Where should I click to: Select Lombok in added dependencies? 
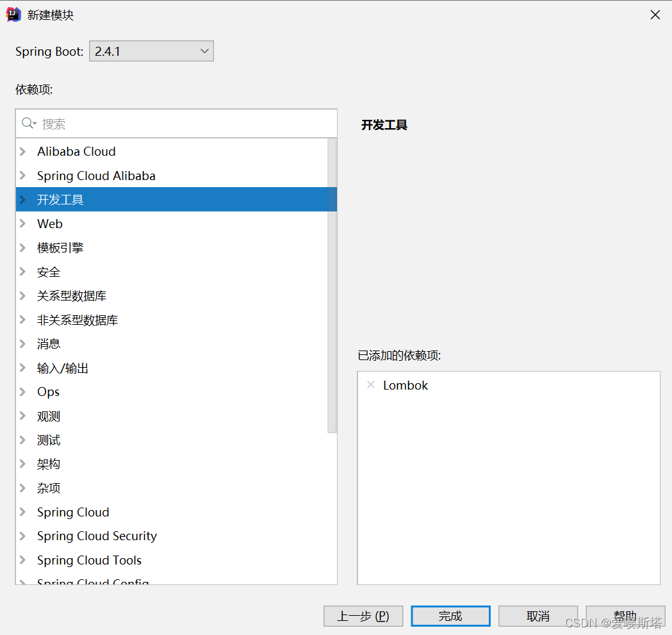pos(405,385)
